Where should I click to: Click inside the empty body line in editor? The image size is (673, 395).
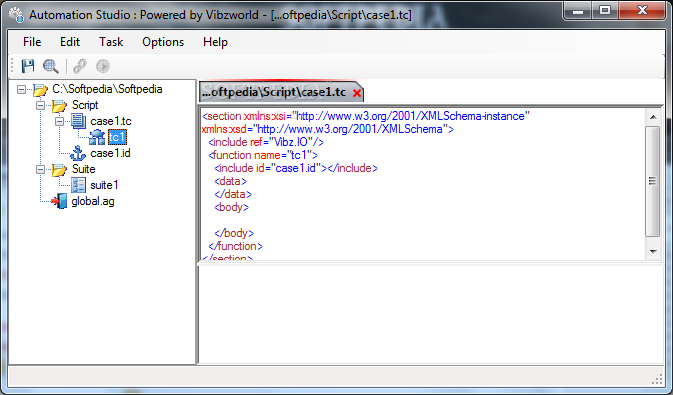point(423,220)
